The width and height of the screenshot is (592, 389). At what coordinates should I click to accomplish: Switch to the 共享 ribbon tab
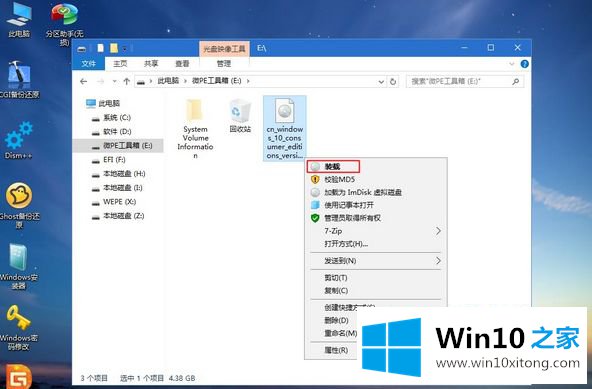click(151, 63)
